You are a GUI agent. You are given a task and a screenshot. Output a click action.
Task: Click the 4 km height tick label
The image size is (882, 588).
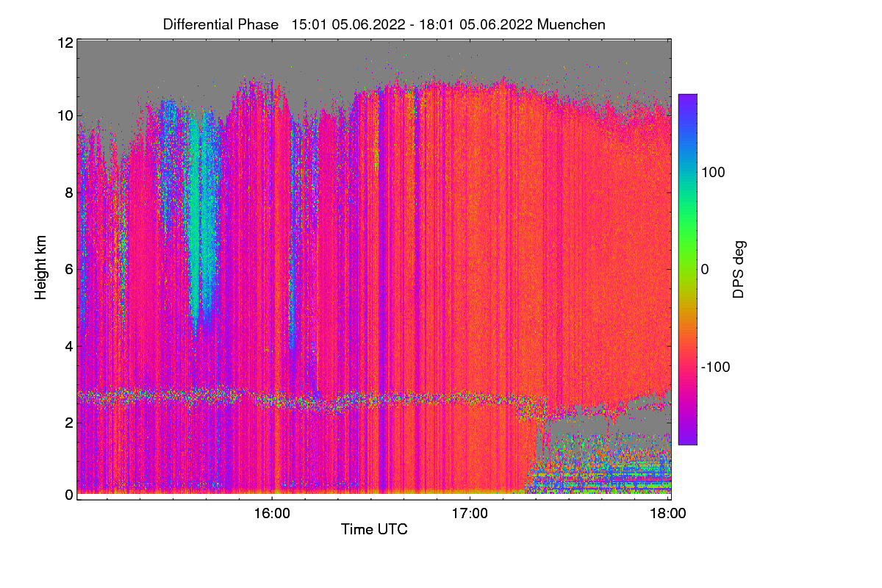coord(68,345)
